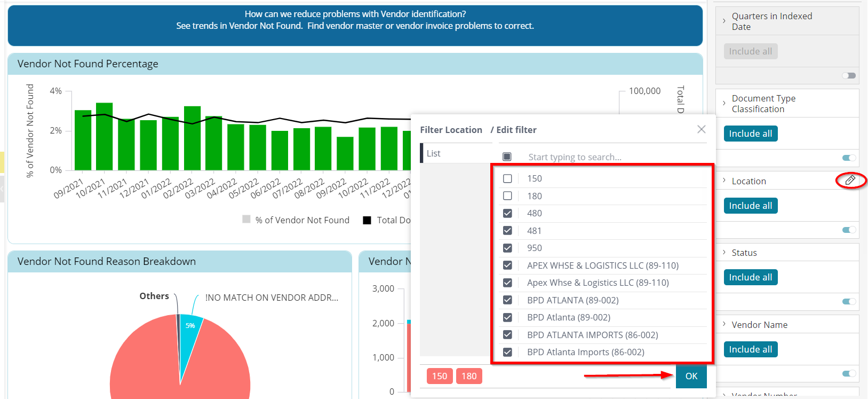Viewport: 868px width, 399px height.
Task: Expand the Location filter chevron
Action: pyautogui.click(x=724, y=181)
